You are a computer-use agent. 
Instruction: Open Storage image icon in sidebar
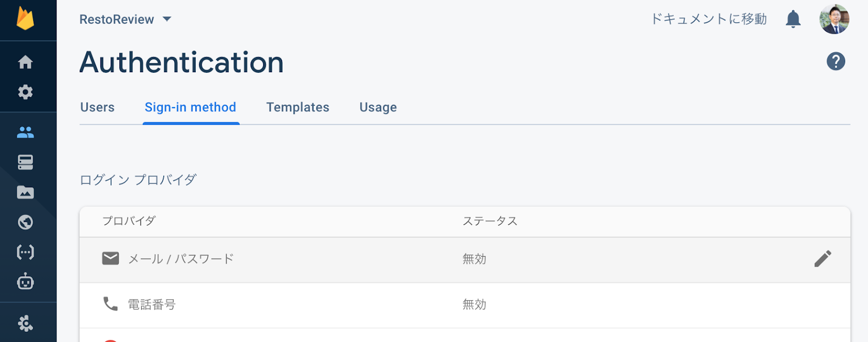[25, 192]
